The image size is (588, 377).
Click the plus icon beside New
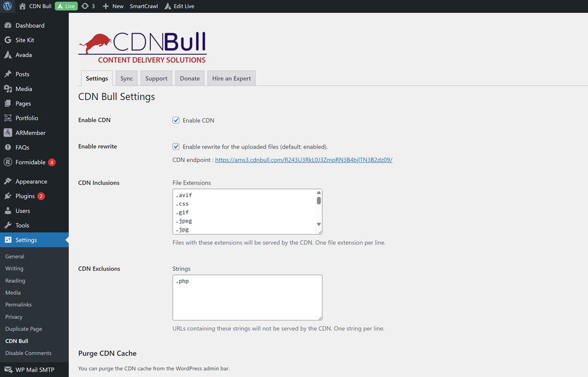click(x=106, y=6)
